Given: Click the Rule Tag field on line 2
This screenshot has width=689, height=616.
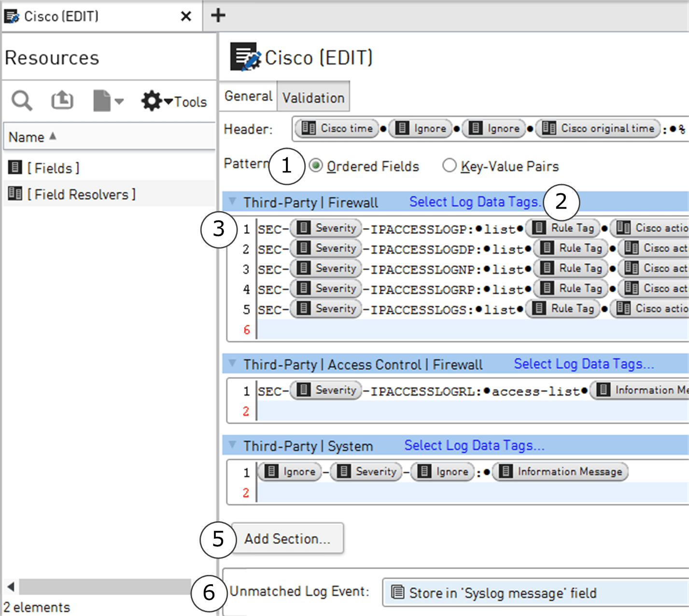Looking at the screenshot, I should (571, 248).
